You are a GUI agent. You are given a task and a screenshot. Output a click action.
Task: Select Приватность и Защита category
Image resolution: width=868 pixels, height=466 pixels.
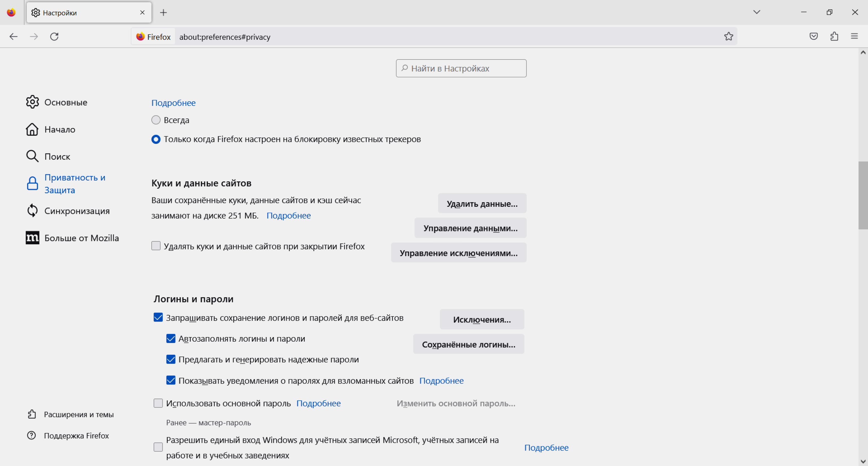click(75, 184)
